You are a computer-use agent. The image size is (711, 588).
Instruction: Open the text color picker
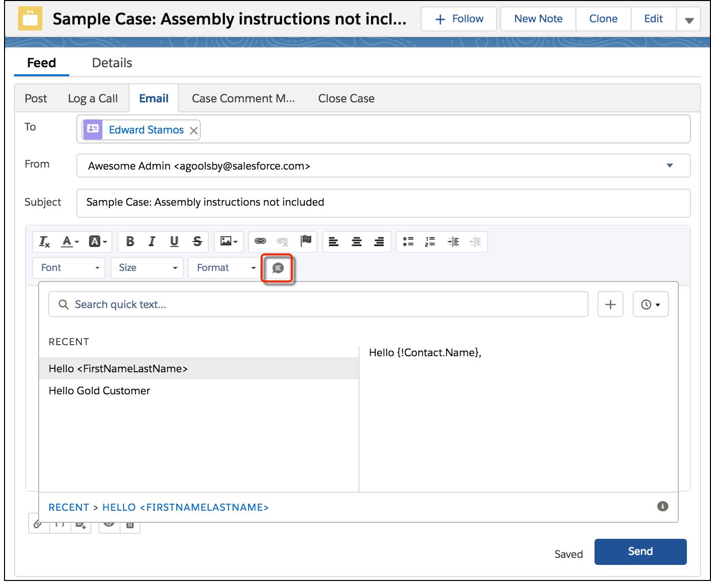pos(70,242)
